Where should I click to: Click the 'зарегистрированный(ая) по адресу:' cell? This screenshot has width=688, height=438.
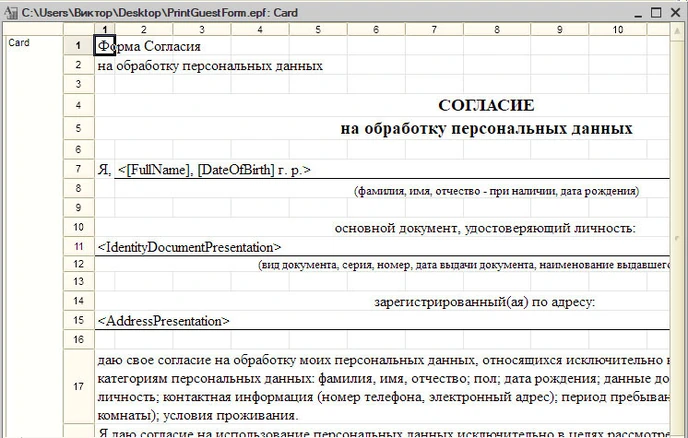click(484, 302)
